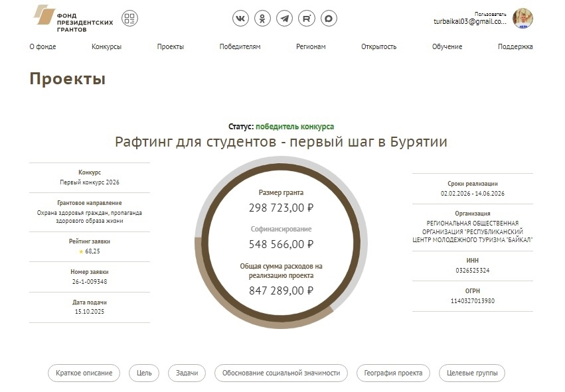Jump to the Задачи section
Image resolution: width=565 pixels, height=392 pixels.
point(187,373)
